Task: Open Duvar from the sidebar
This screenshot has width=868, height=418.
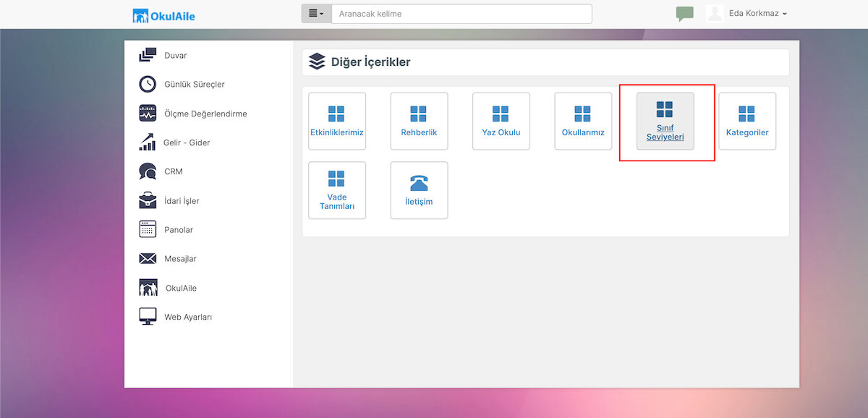Action: [176, 56]
